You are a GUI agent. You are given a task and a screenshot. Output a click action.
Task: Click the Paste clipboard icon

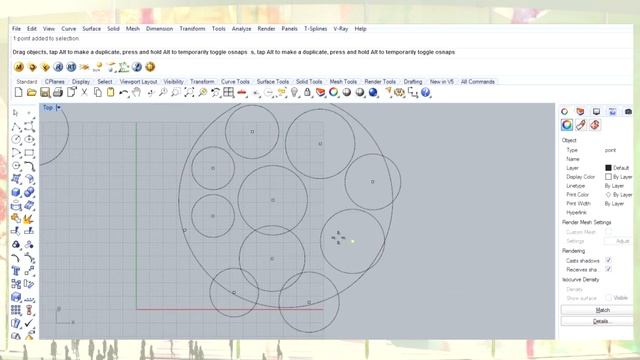pos(110,92)
